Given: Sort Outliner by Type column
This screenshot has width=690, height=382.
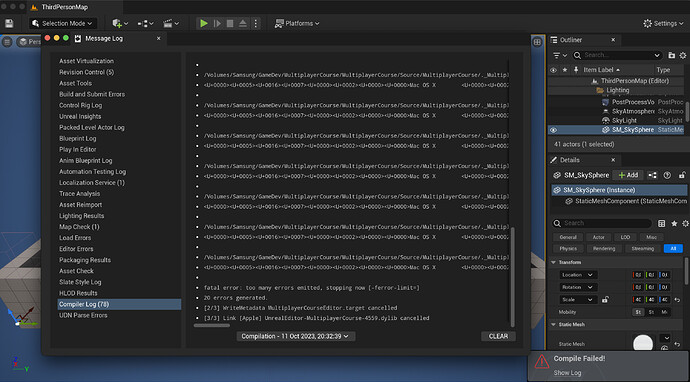Looking at the screenshot, I should tap(663, 70).
